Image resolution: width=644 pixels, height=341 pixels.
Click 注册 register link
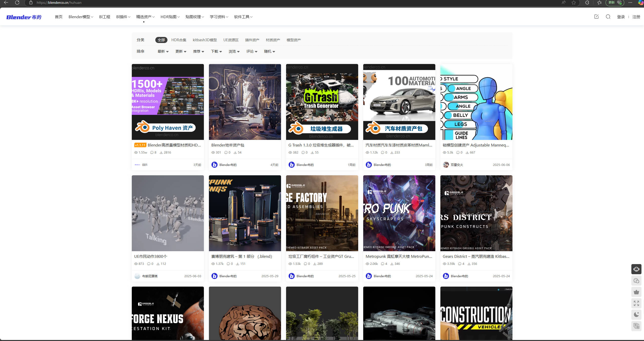pyautogui.click(x=636, y=17)
